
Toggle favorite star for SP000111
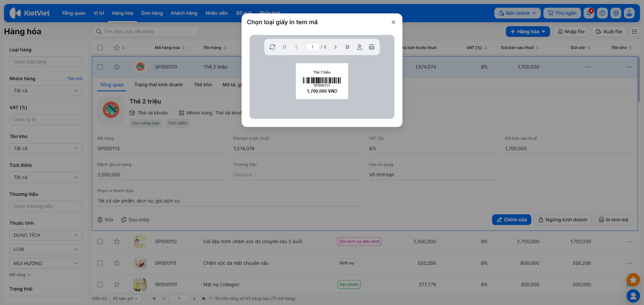[x=117, y=263]
